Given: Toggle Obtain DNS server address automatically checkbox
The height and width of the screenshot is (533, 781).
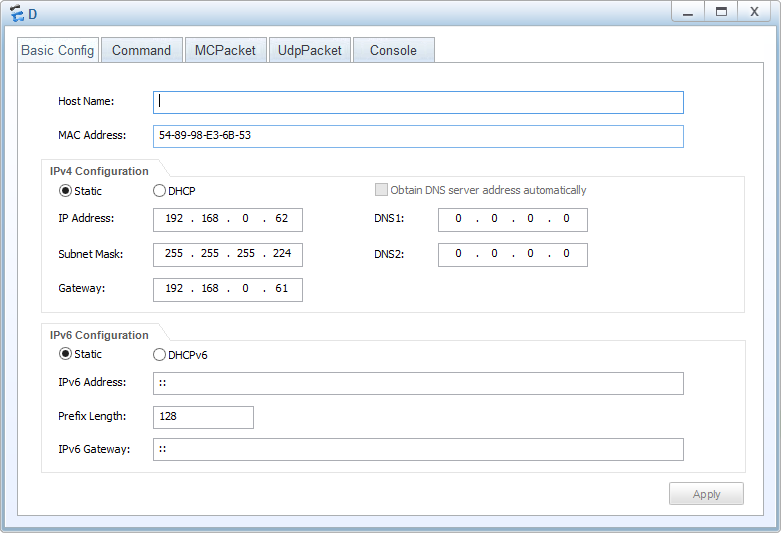Looking at the screenshot, I should [381, 190].
